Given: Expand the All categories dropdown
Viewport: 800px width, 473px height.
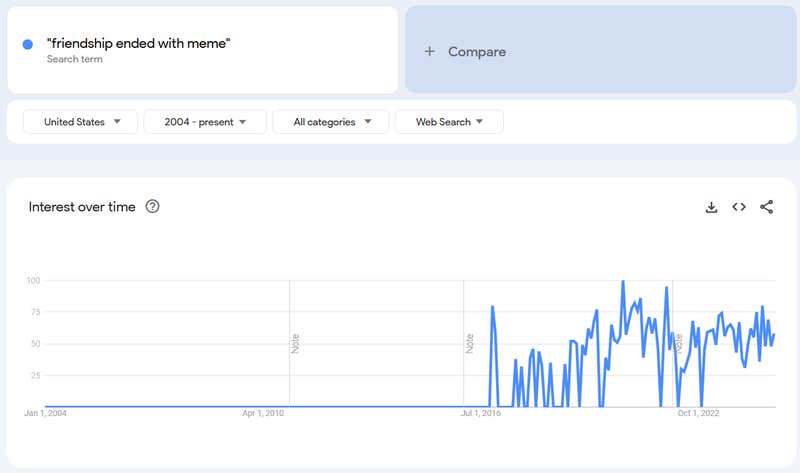Looking at the screenshot, I should [x=331, y=122].
